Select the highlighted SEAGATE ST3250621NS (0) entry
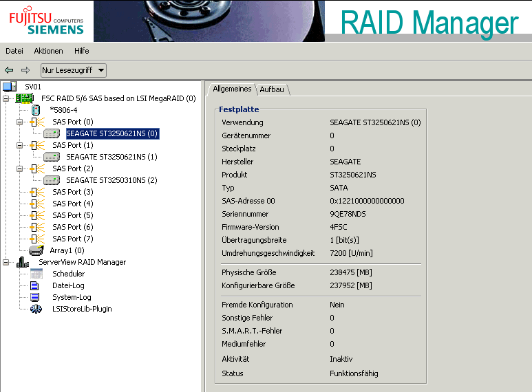The height and width of the screenshot is (392, 532). coord(112,133)
